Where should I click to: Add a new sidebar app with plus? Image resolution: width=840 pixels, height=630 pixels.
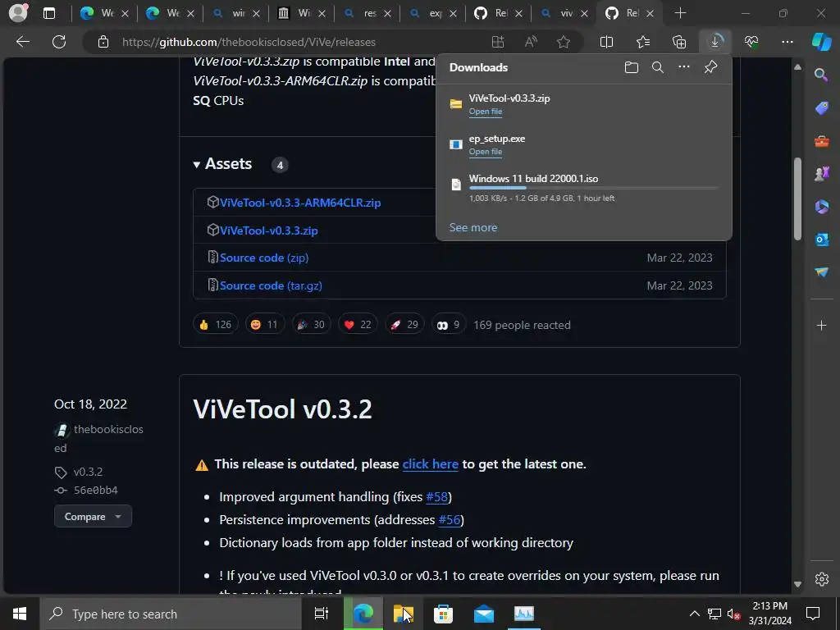821,325
